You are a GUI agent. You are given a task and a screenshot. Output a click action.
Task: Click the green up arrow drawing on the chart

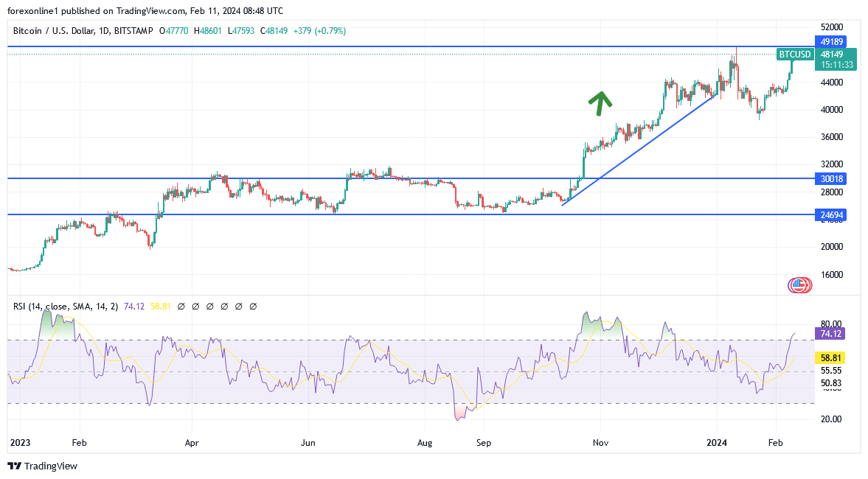[x=601, y=103]
